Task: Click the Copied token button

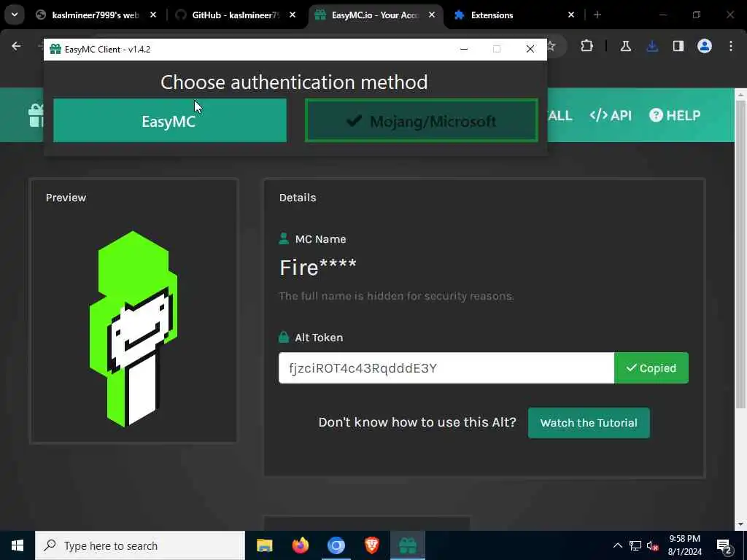Action: click(651, 368)
